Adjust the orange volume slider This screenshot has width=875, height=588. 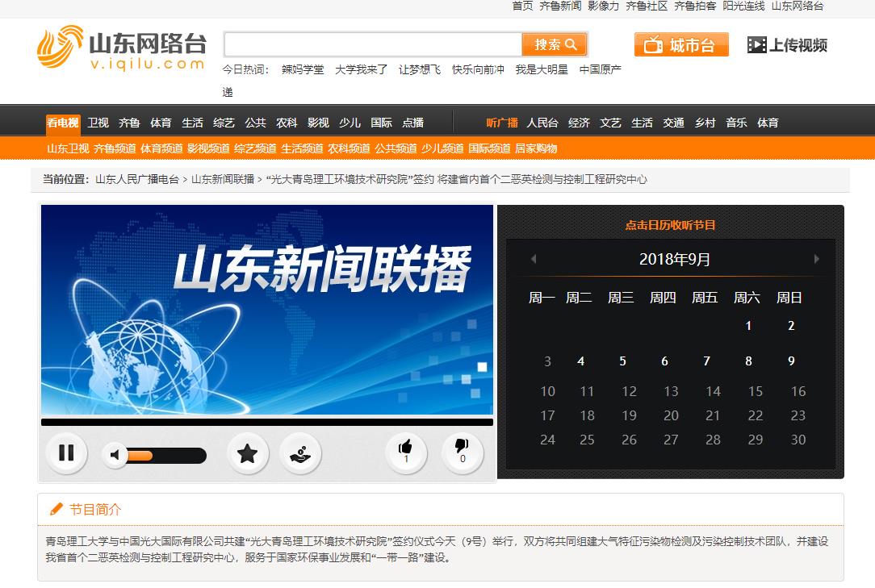point(165,456)
